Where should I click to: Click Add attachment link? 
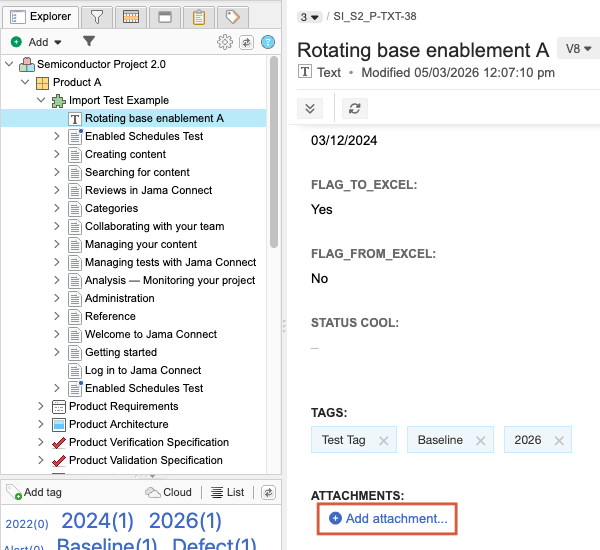388,519
